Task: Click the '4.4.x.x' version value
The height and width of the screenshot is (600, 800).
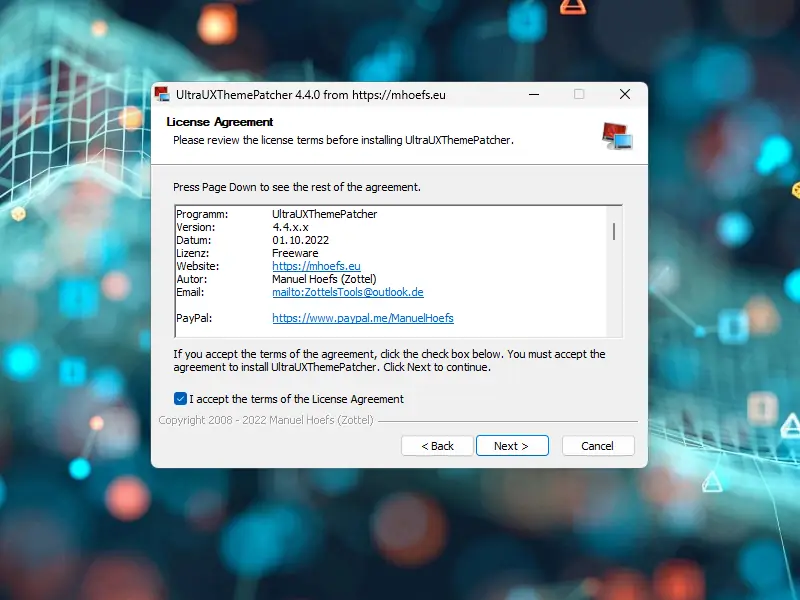Action: (x=290, y=227)
